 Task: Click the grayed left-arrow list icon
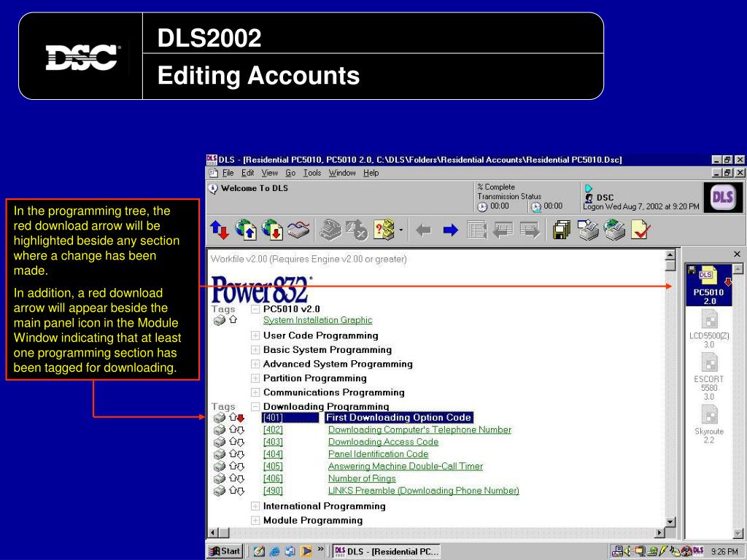[x=503, y=230]
